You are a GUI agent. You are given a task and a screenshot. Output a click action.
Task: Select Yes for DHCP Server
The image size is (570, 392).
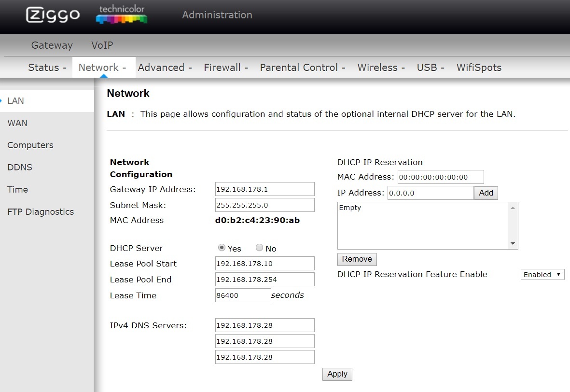[x=222, y=248]
